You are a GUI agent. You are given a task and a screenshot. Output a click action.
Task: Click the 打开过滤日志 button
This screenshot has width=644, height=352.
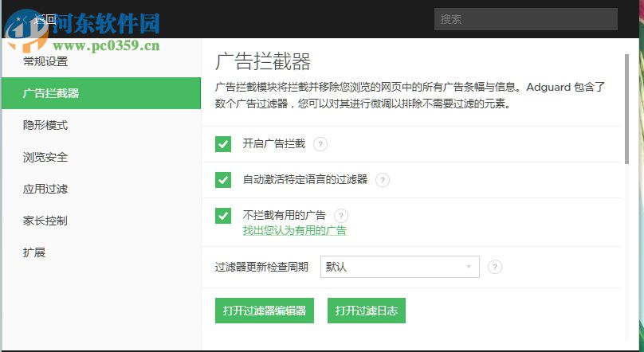pyautogui.click(x=367, y=311)
